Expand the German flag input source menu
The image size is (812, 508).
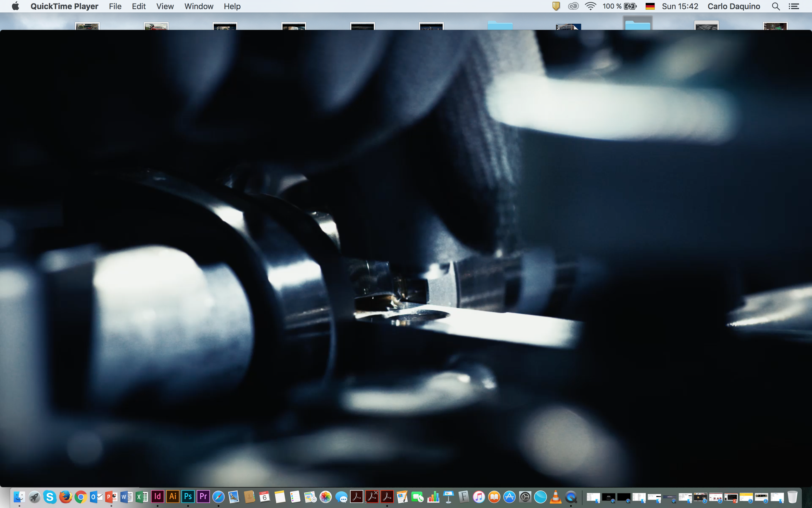[x=650, y=7]
